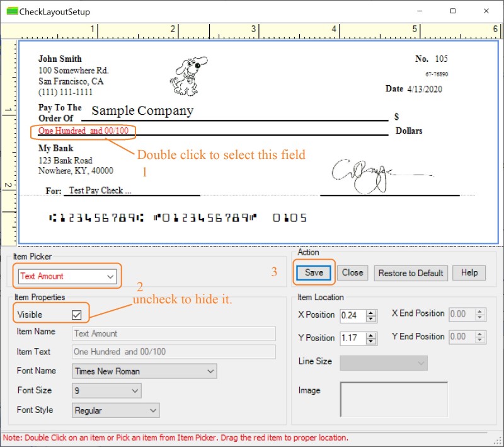Open Help for check layout
This screenshot has height=447, width=504.
(469, 273)
